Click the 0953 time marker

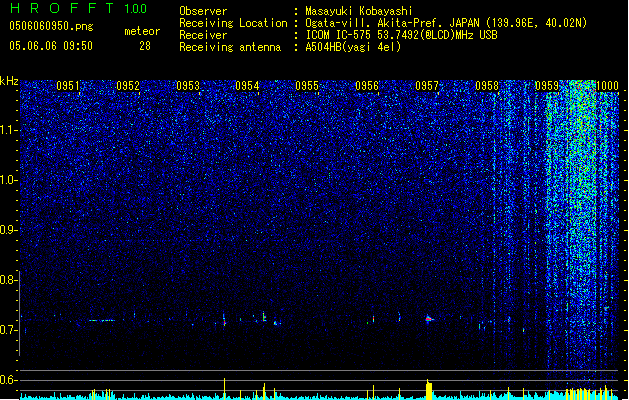pyautogui.click(x=188, y=86)
